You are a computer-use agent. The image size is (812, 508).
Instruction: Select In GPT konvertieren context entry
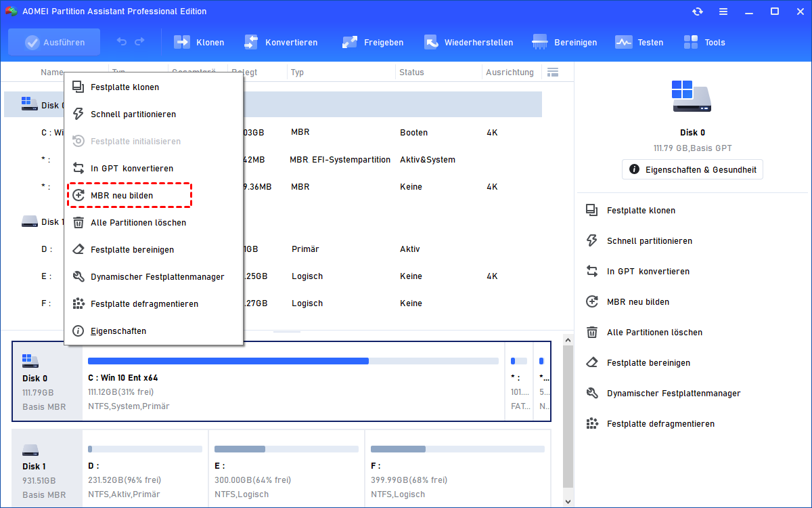click(x=131, y=168)
